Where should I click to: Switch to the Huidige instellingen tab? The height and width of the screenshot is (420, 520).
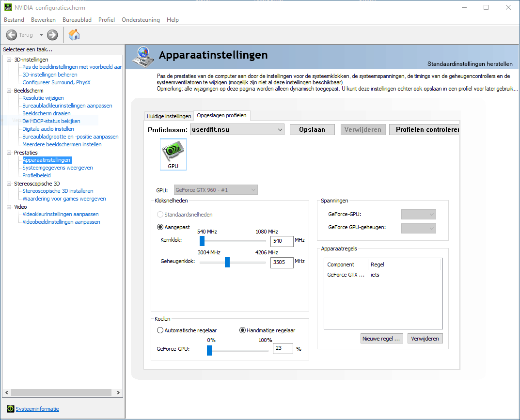click(169, 116)
